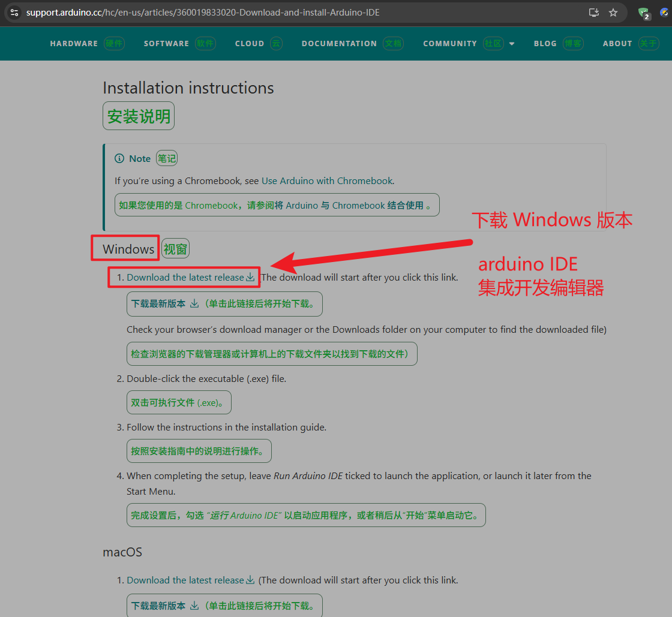
Task: Click the site information icon in address bar
Action: 14,13
